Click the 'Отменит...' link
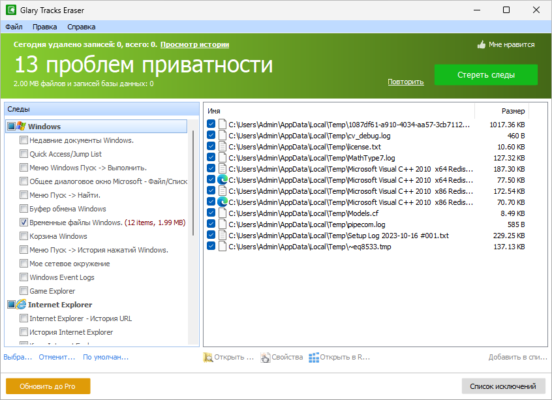This screenshot has height=400, width=552. (x=57, y=357)
